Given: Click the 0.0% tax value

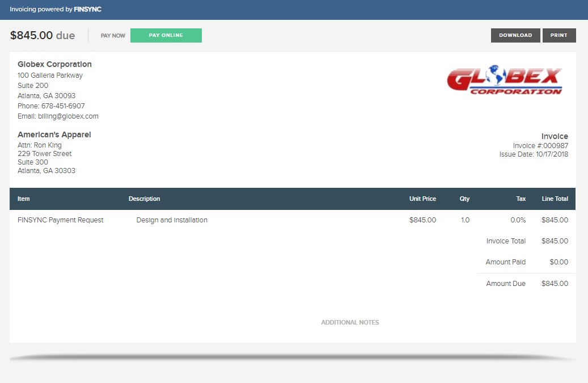Looking at the screenshot, I should [518, 220].
